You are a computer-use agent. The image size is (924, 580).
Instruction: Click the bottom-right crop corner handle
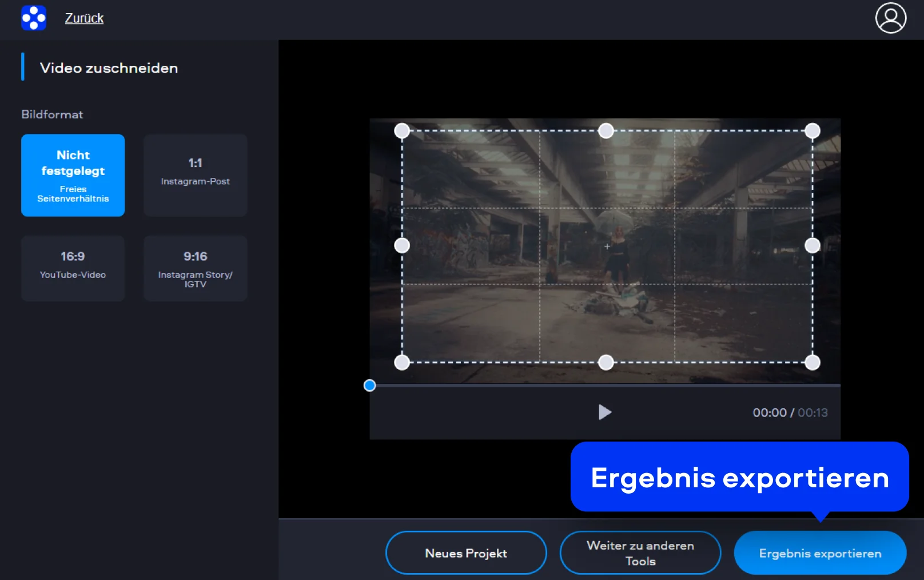point(812,362)
